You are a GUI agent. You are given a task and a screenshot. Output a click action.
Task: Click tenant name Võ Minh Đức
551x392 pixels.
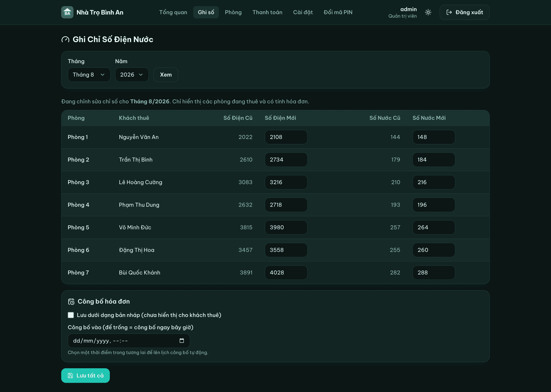tap(135, 227)
